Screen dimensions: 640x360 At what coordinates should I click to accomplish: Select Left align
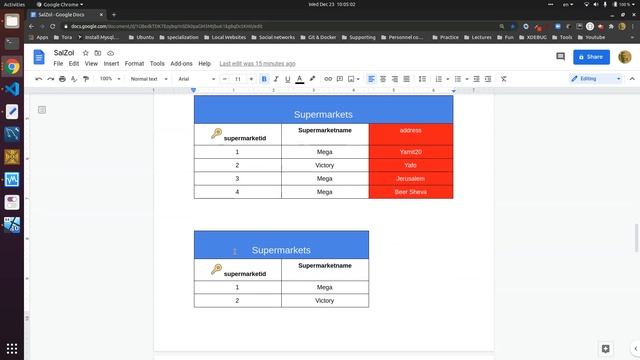pyautogui.click(x=371, y=79)
